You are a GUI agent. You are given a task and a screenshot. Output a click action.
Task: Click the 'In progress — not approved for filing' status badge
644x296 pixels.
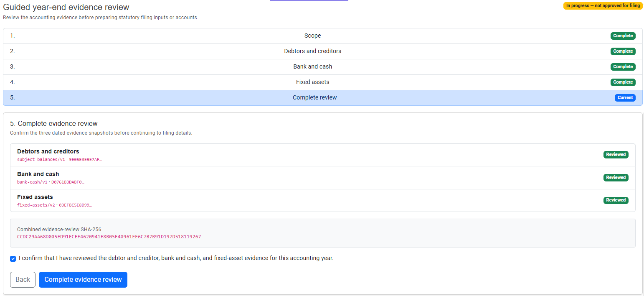tap(603, 6)
